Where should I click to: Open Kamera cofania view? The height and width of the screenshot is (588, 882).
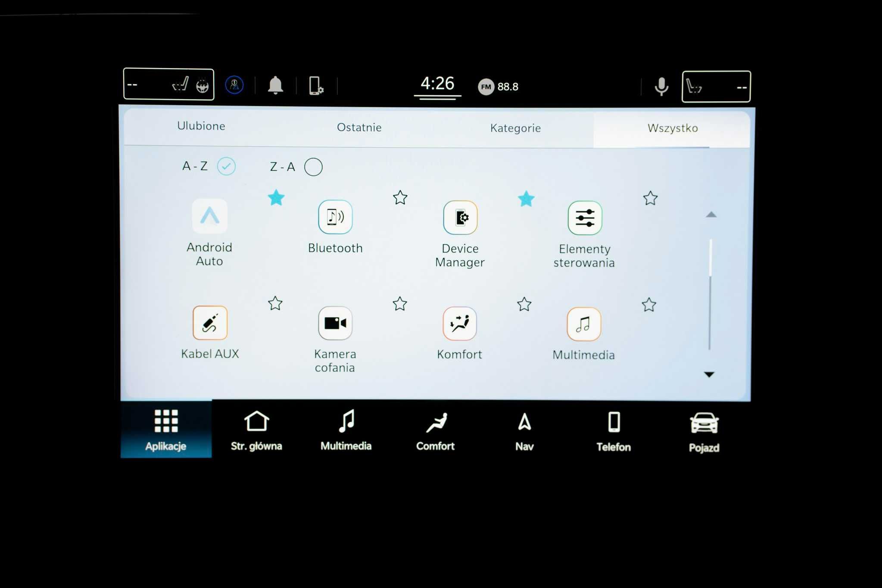(x=335, y=323)
